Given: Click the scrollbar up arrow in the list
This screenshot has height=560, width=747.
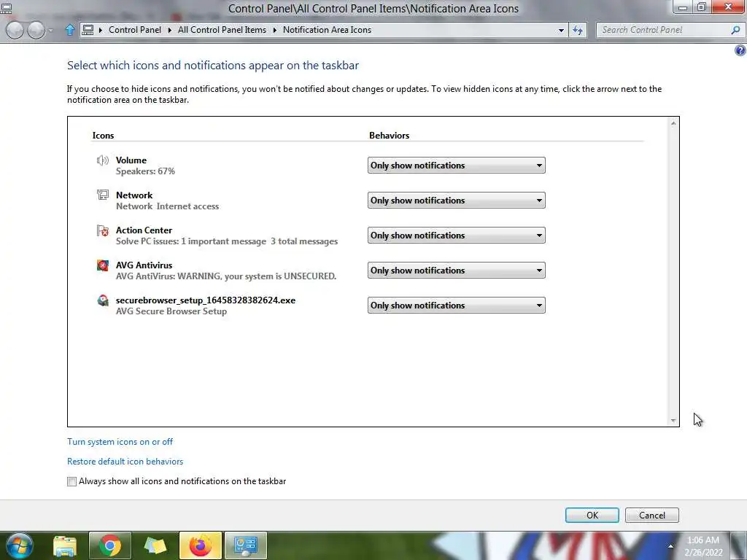Looking at the screenshot, I should (673, 123).
